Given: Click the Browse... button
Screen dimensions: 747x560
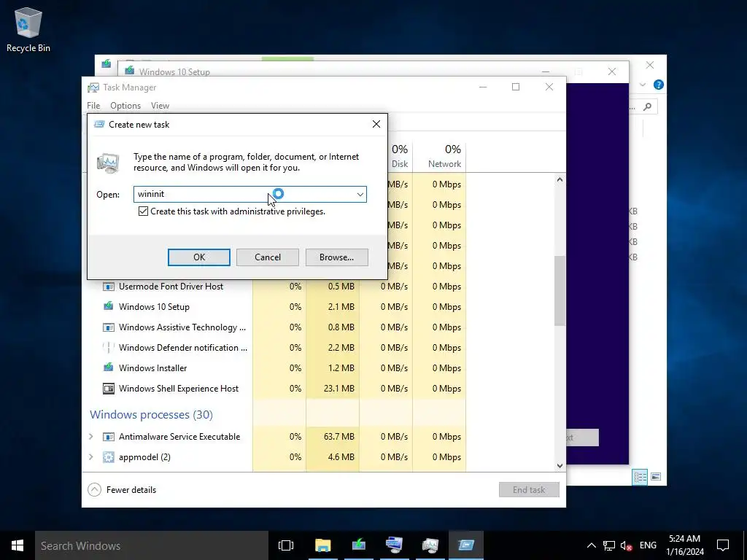Looking at the screenshot, I should 336,257.
